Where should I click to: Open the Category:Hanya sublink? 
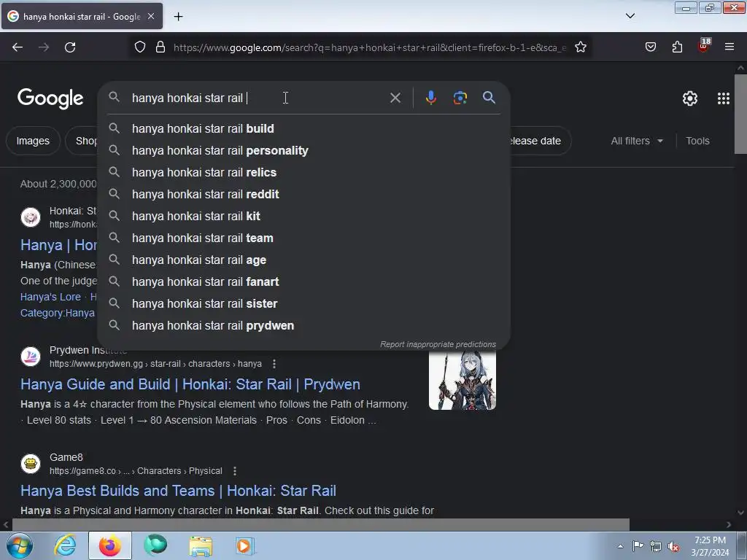[x=57, y=314]
